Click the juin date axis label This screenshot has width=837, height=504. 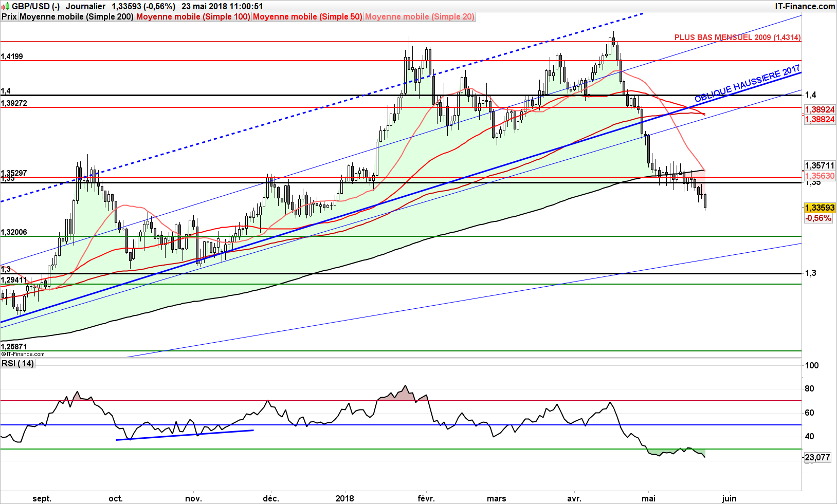[729, 498]
